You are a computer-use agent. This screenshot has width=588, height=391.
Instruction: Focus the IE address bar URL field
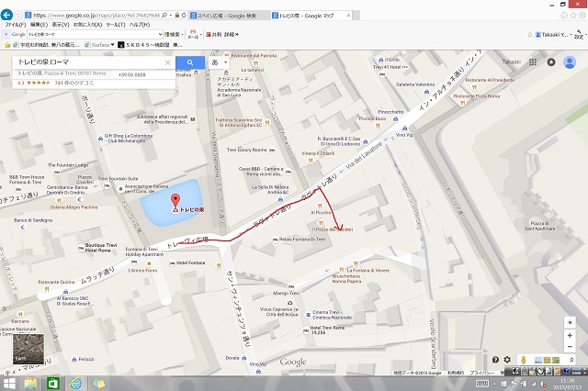coord(96,16)
